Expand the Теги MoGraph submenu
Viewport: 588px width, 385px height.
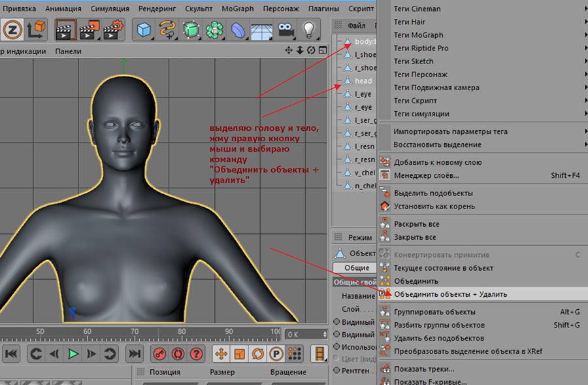(418, 35)
